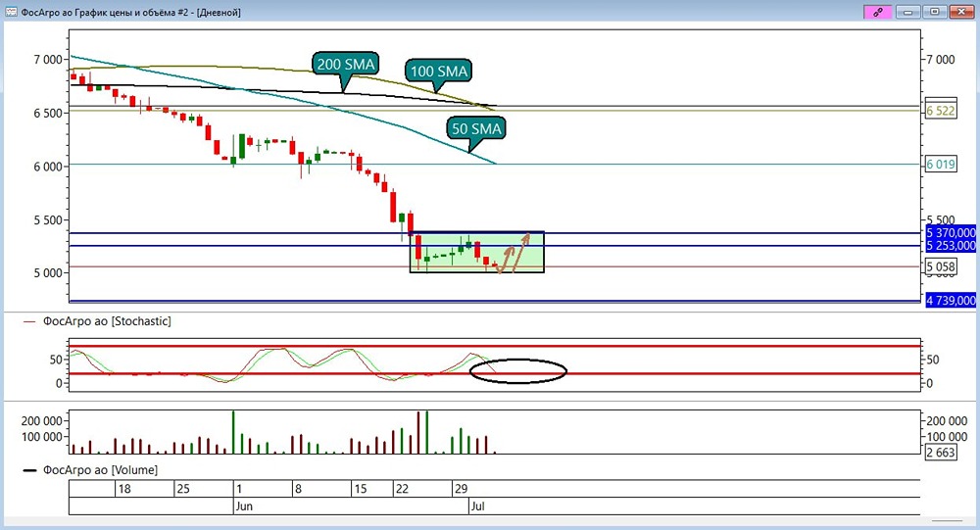Click the pink link icon in title bar
This screenshot has height=530, width=980.
pyautogui.click(x=877, y=12)
